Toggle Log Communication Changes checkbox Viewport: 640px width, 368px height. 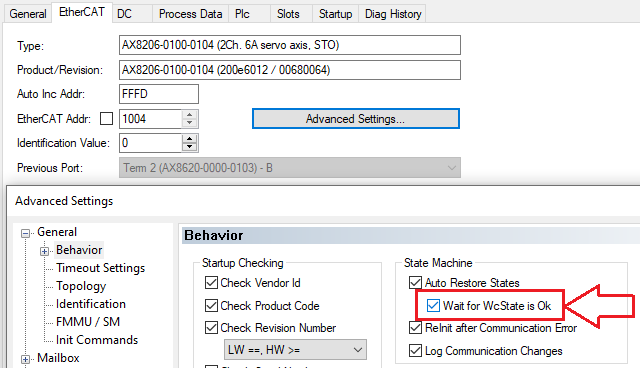click(416, 351)
